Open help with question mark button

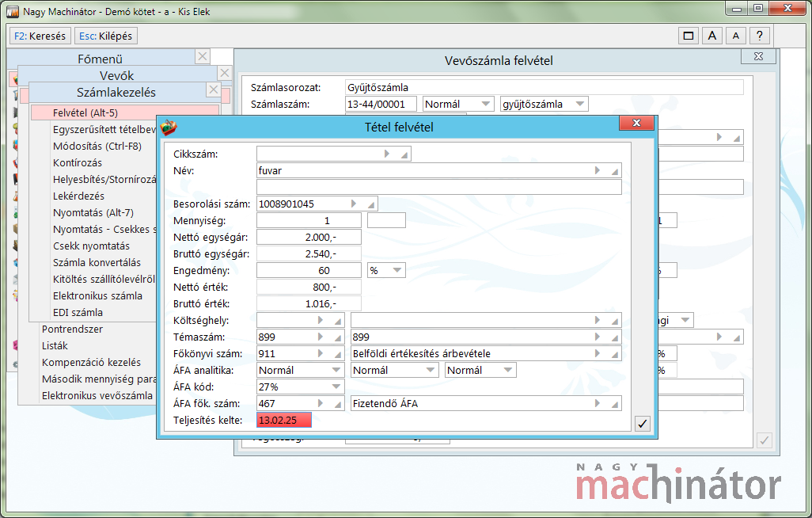760,36
